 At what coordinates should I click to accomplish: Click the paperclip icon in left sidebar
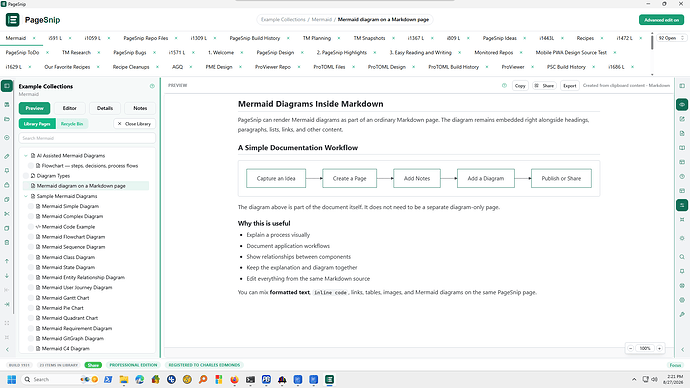(x=7, y=156)
